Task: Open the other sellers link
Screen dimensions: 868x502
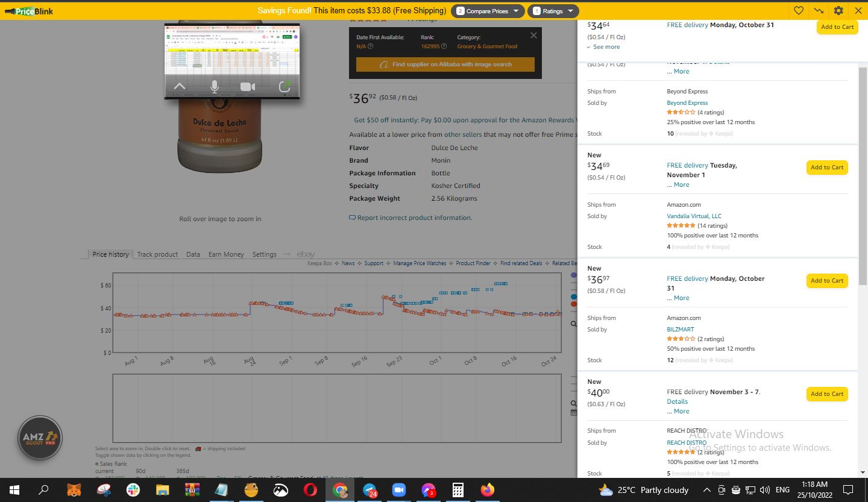Action: (463, 134)
